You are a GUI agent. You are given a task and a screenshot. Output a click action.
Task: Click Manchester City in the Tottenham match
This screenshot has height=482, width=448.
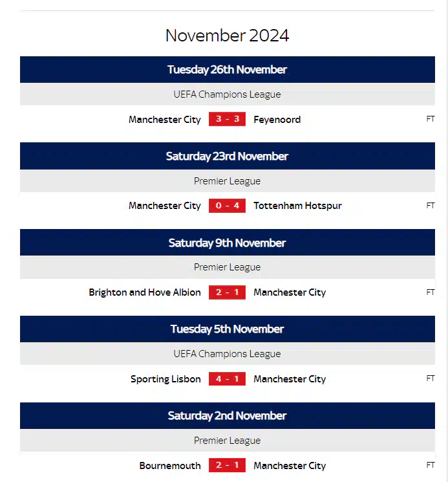[165, 206]
